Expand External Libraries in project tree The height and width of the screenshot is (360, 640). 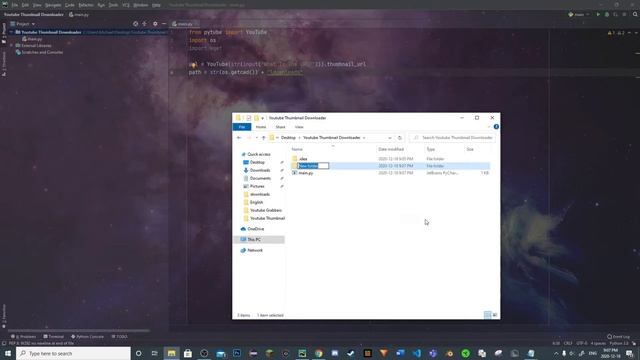coord(11,46)
